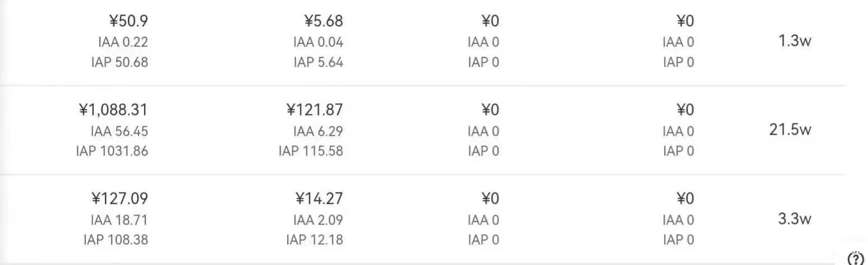Click the IAA 0.22 value

pos(122,42)
